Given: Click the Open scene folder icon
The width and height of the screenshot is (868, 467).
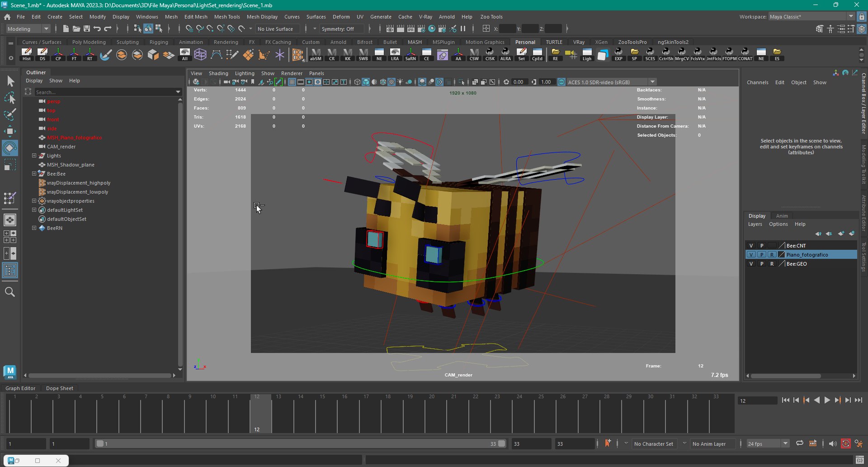Looking at the screenshot, I should (76, 29).
